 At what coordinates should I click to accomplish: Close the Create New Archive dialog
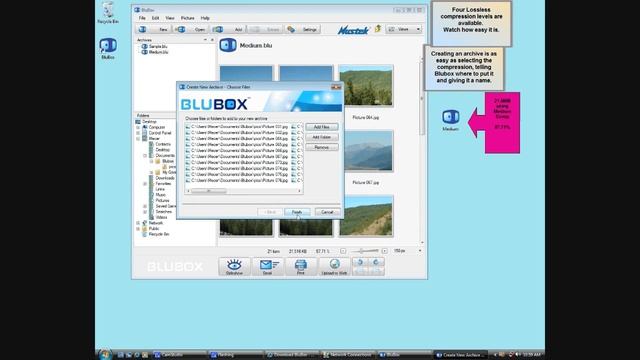tap(336, 87)
